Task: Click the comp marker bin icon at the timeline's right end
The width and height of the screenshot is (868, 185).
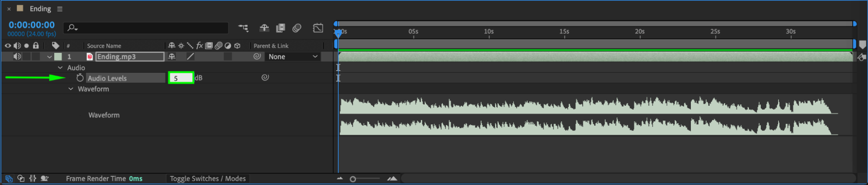Action: [862, 45]
